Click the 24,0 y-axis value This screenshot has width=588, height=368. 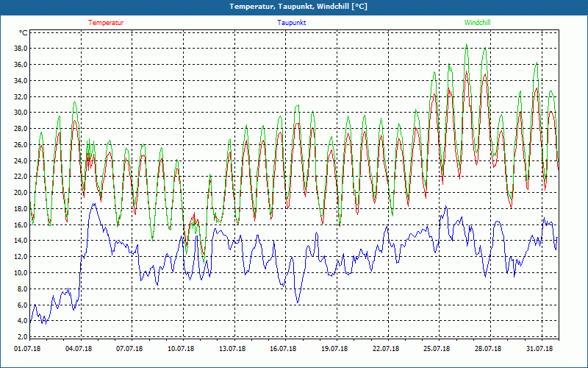(x=20, y=160)
